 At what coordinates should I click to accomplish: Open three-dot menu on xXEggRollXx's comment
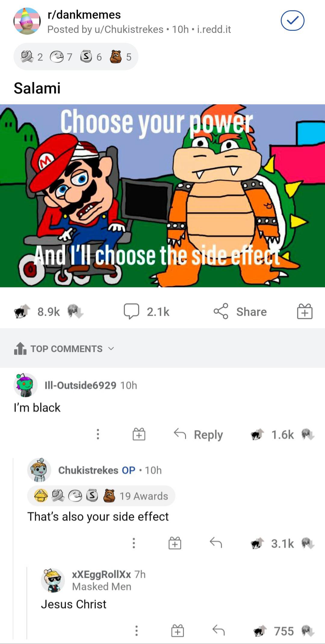pyautogui.click(x=136, y=631)
